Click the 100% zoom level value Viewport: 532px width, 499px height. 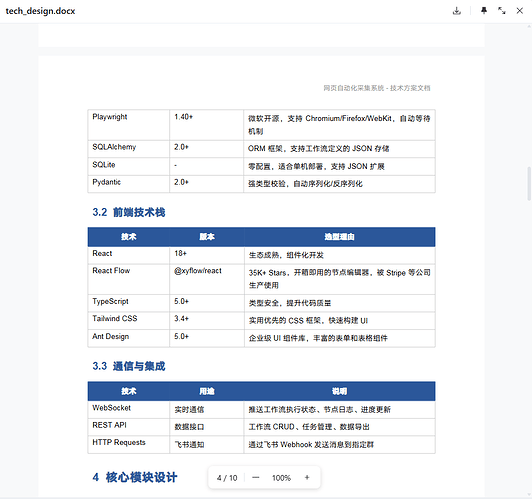click(281, 478)
